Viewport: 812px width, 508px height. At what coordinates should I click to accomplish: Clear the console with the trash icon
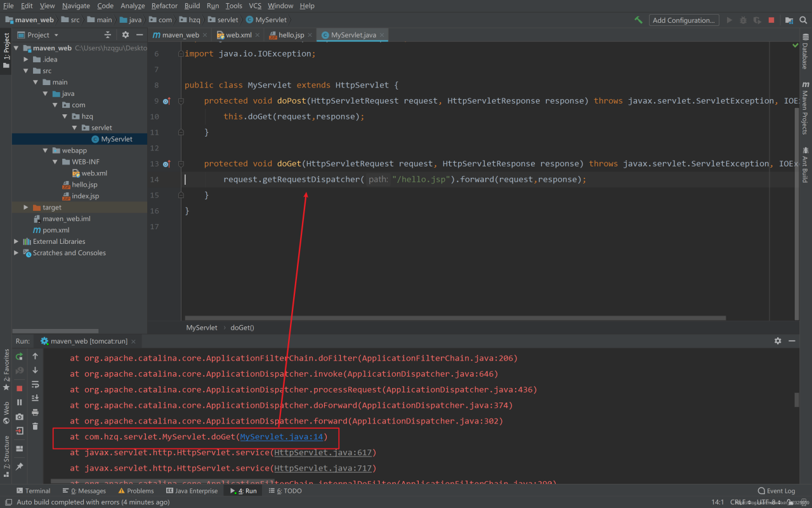click(x=36, y=426)
